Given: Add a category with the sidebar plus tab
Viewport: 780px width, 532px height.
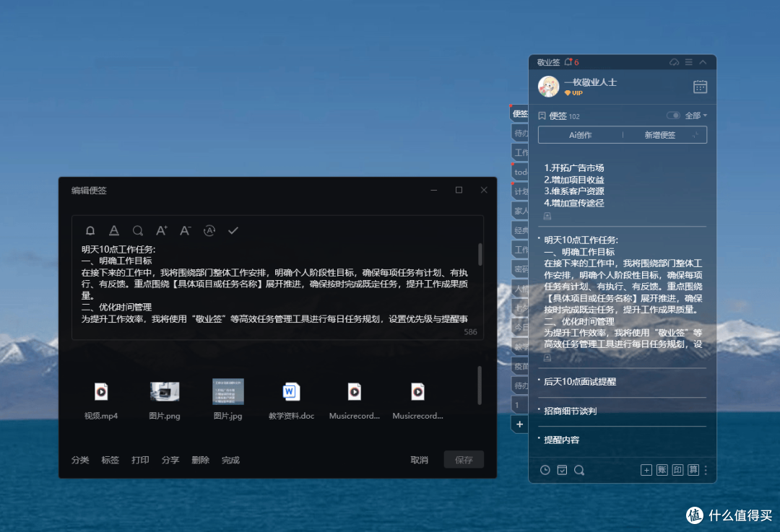Looking at the screenshot, I should (x=520, y=424).
